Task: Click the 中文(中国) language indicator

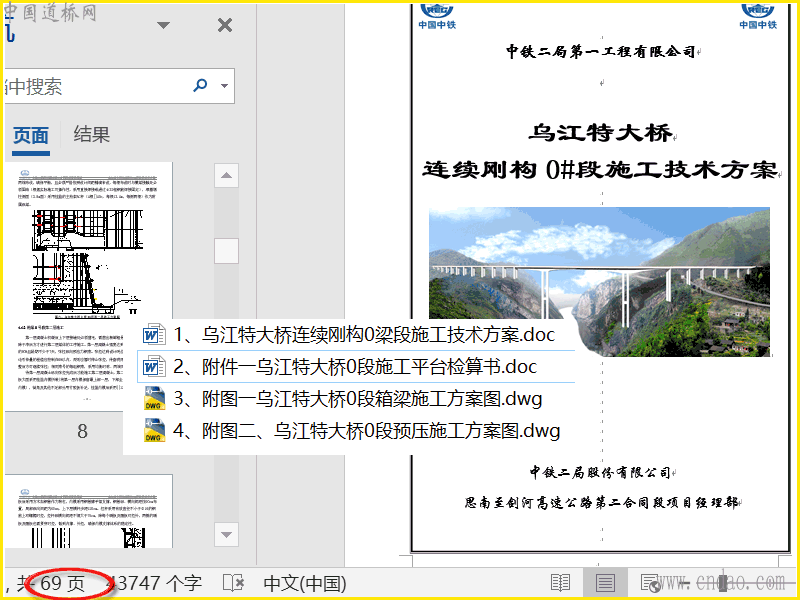Action: [305, 584]
